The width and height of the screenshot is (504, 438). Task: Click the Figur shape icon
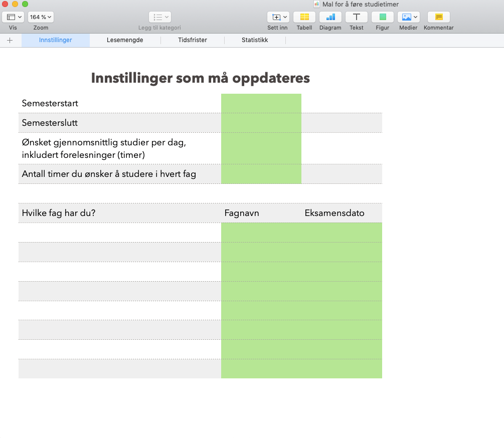[382, 17]
